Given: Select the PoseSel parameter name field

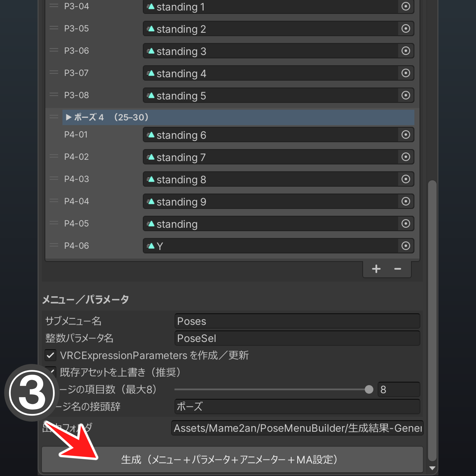Looking at the screenshot, I should tap(297, 338).
